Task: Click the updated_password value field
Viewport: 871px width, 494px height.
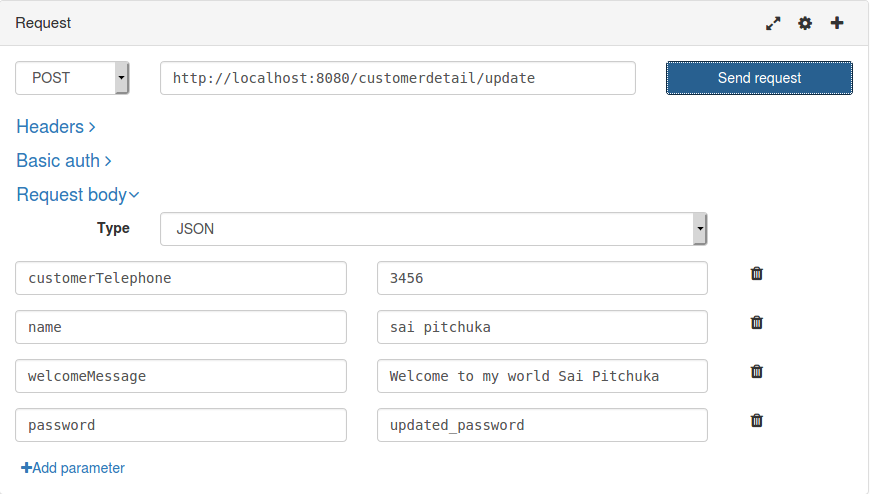Action: (542, 425)
